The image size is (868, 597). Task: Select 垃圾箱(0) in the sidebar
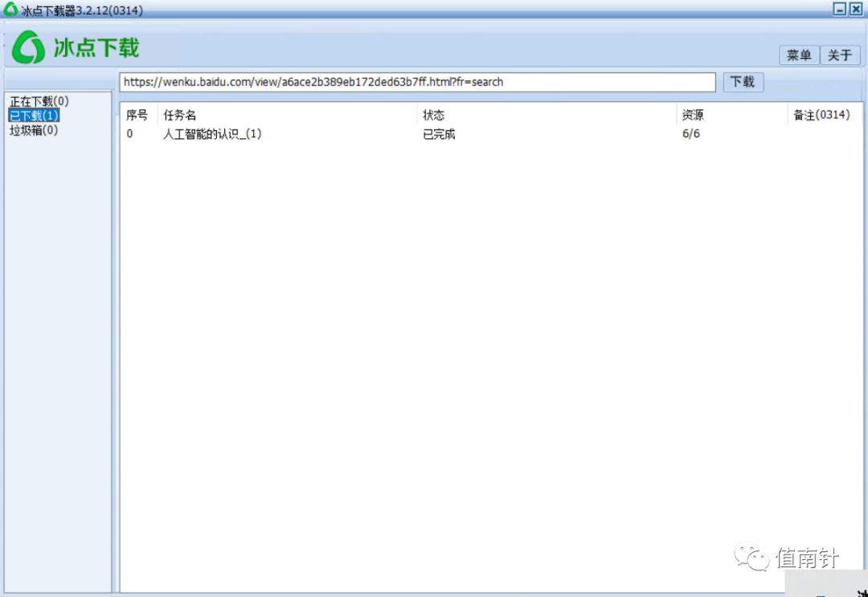click(x=34, y=131)
